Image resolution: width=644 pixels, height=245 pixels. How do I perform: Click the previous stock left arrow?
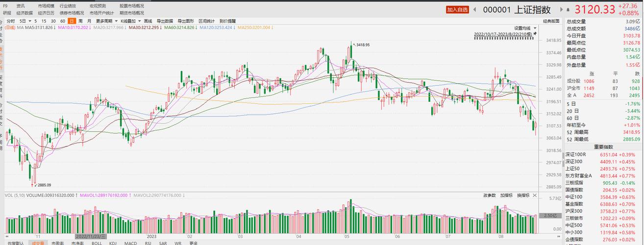tap(474, 9)
